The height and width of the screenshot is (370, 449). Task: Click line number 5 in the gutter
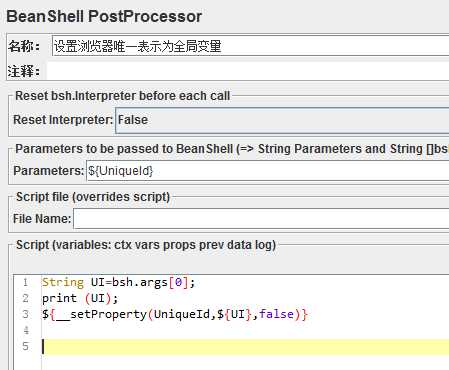click(x=25, y=346)
